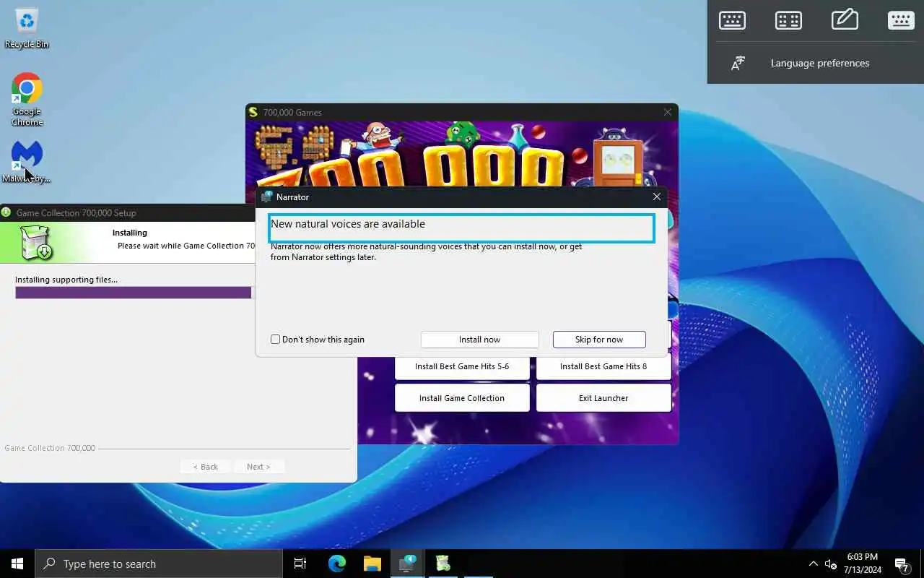Viewport: 924px width, 578px height.
Task: Click "Installing supporting files..." status text
Action: tap(66, 280)
